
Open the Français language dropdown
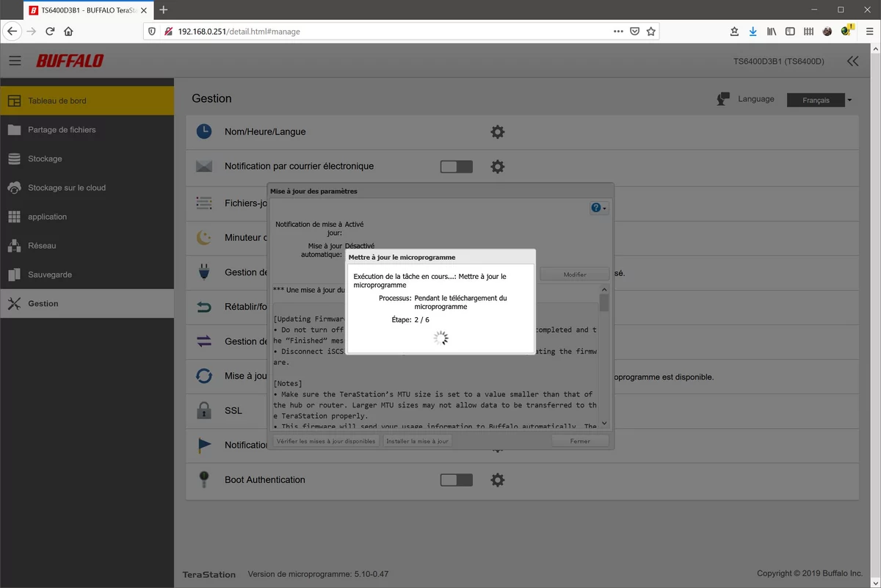click(819, 100)
